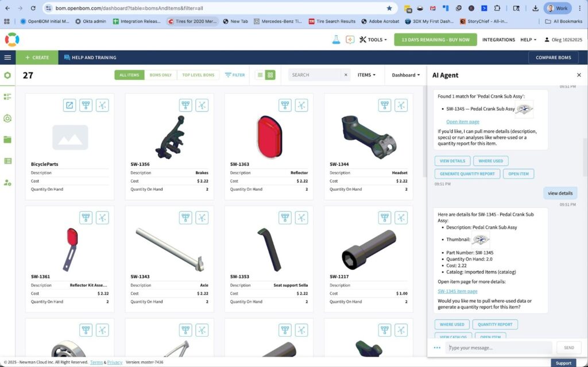Click the Compare BOMs button

(553, 57)
